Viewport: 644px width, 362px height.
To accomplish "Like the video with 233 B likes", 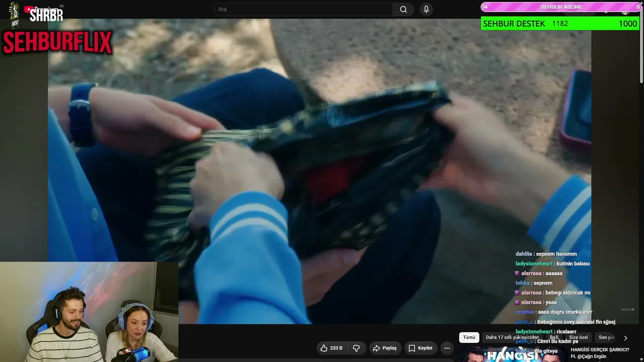I will click(331, 348).
